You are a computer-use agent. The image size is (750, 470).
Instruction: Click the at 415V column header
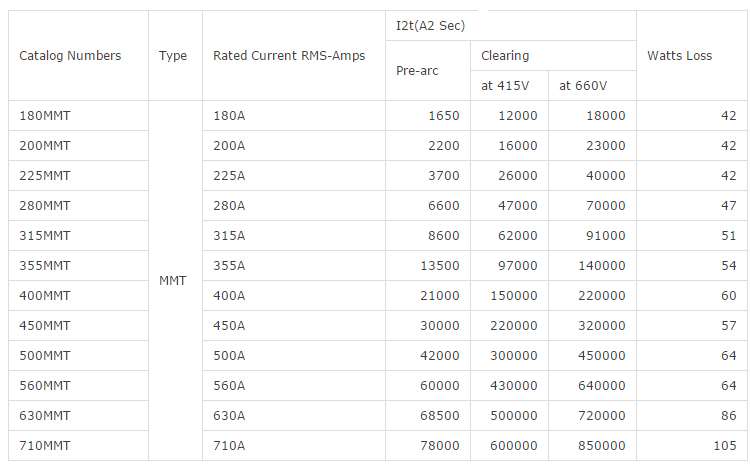pyautogui.click(x=508, y=86)
